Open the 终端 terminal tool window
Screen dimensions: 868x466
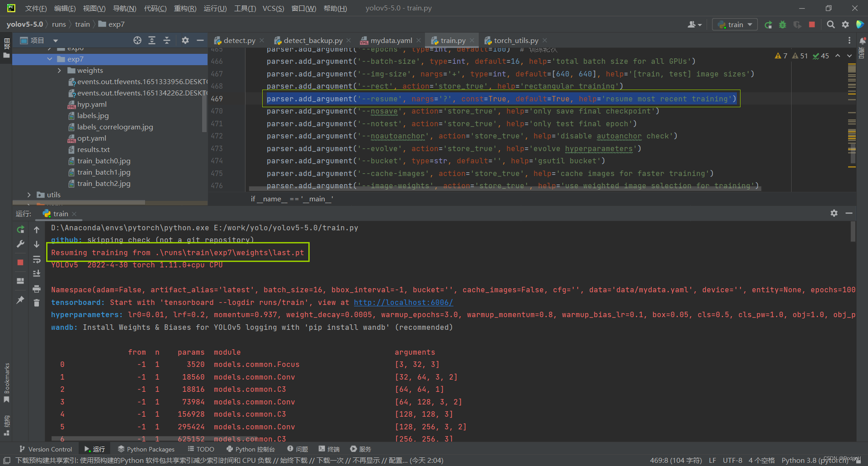[329, 449]
